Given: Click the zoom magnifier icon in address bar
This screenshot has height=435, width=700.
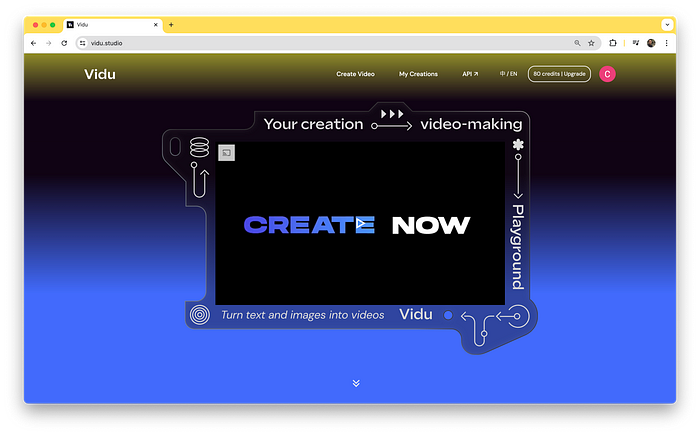Looking at the screenshot, I should coord(577,43).
